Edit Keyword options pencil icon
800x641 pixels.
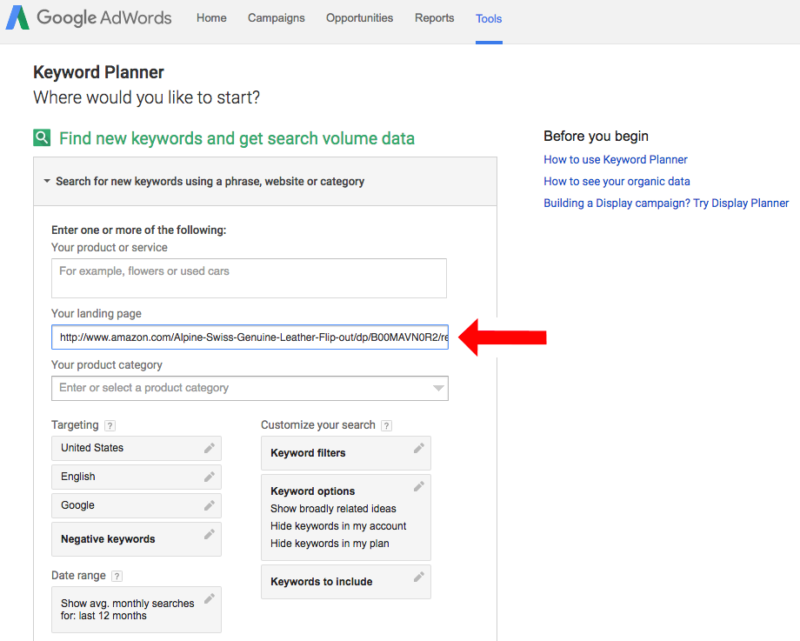tap(419, 486)
